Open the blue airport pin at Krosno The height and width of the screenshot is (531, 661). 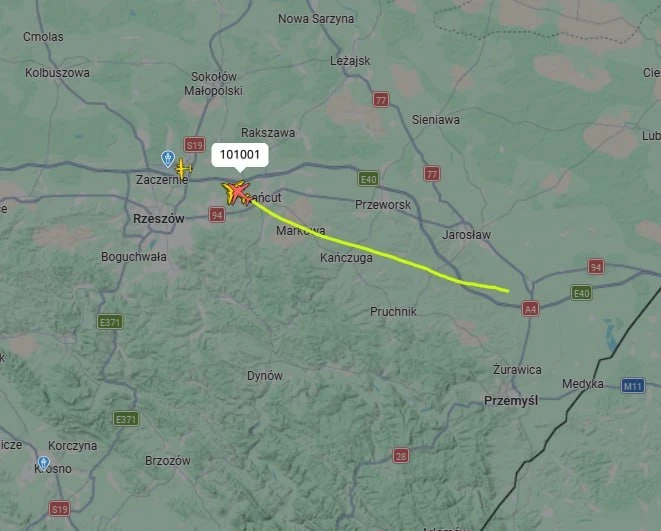point(43,463)
